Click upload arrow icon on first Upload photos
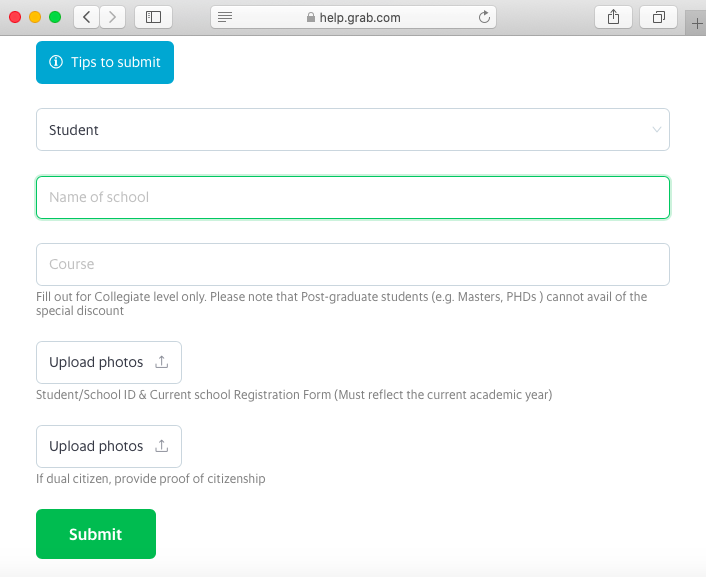The width and height of the screenshot is (706, 577). pos(162,362)
